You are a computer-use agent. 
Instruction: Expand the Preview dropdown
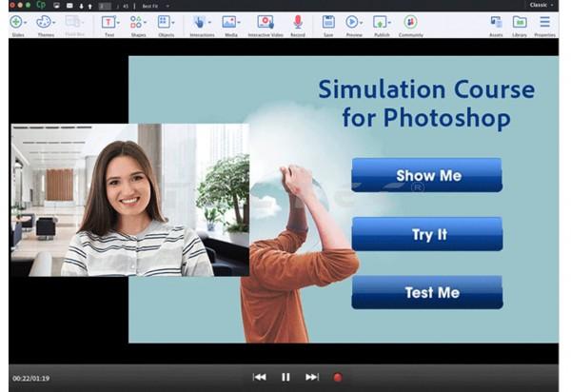point(362,22)
